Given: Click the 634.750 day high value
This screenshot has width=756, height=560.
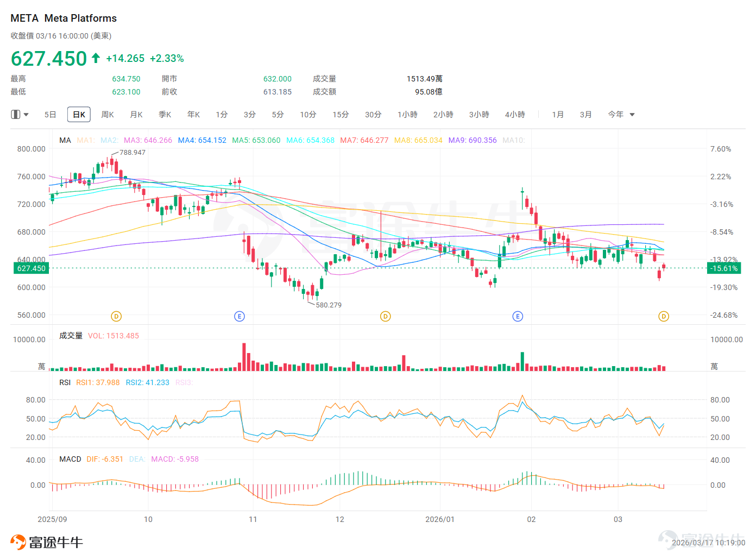Looking at the screenshot, I should point(126,79).
